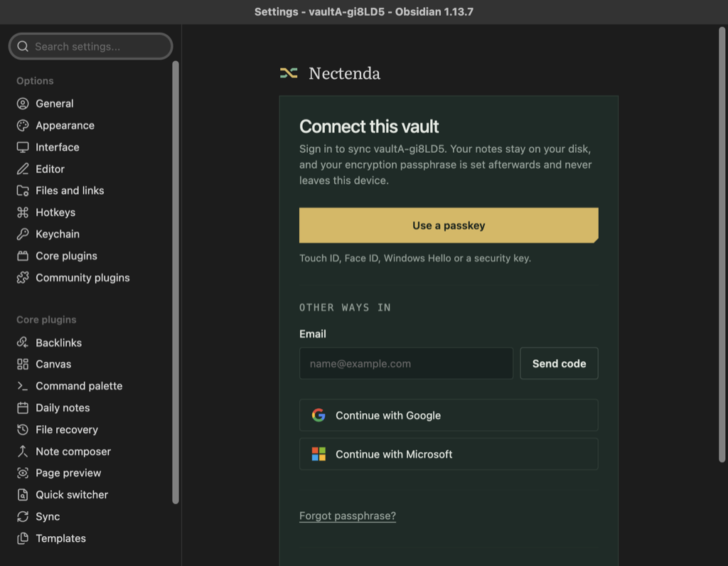Image resolution: width=728 pixels, height=566 pixels.
Task: Focus the Search settings field
Action: coord(90,46)
